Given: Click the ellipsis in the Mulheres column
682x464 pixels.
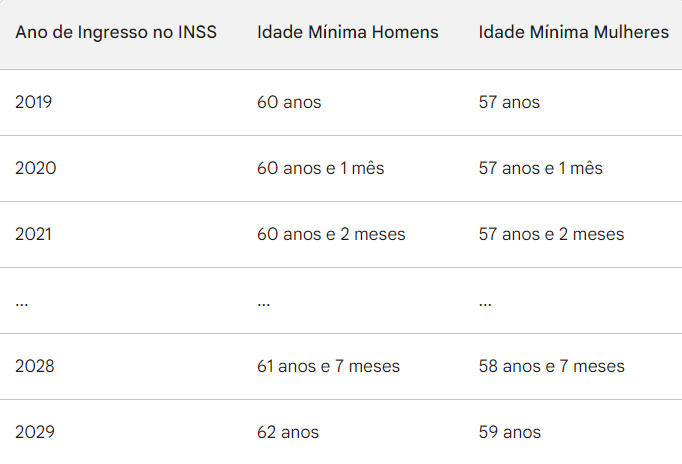Looking at the screenshot, I should (x=485, y=305).
